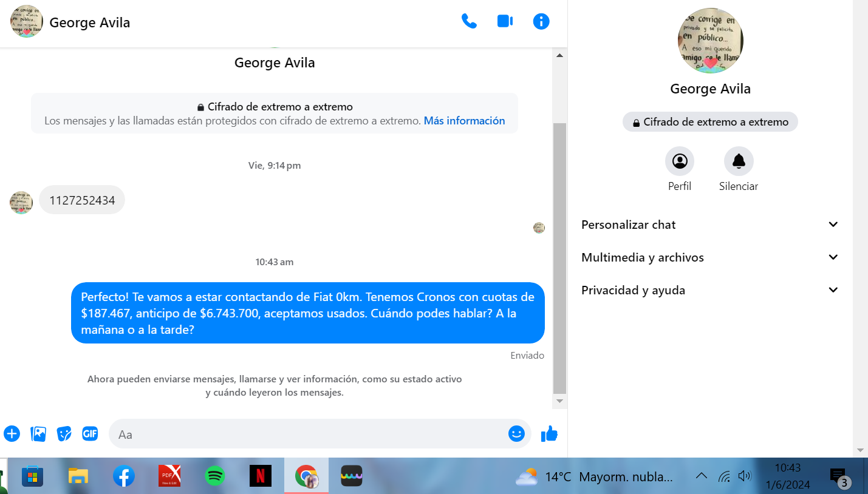Attach a photo using the image icon

[x=38, y=434]
